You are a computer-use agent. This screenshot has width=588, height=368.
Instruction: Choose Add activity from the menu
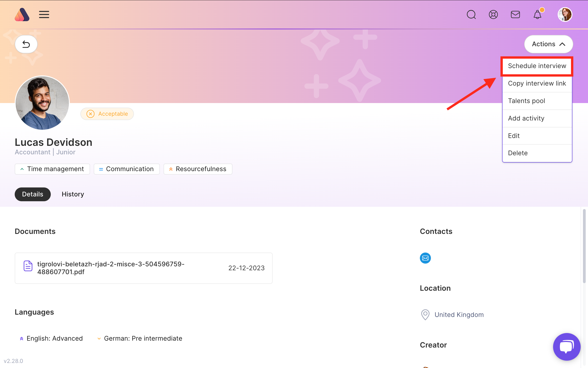pyautogui.click(x=537, y=118)
